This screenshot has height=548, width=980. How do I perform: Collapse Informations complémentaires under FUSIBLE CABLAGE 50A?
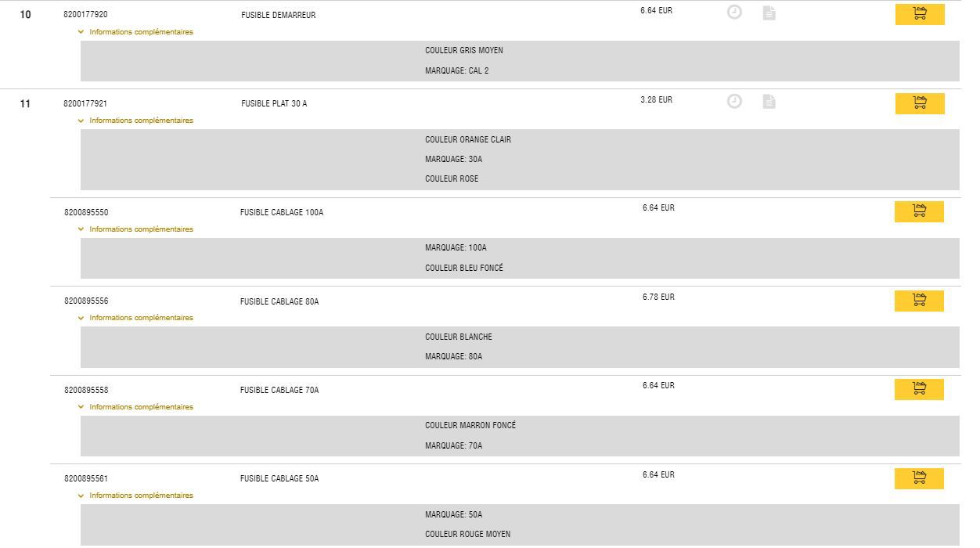(x=135, y=496)
